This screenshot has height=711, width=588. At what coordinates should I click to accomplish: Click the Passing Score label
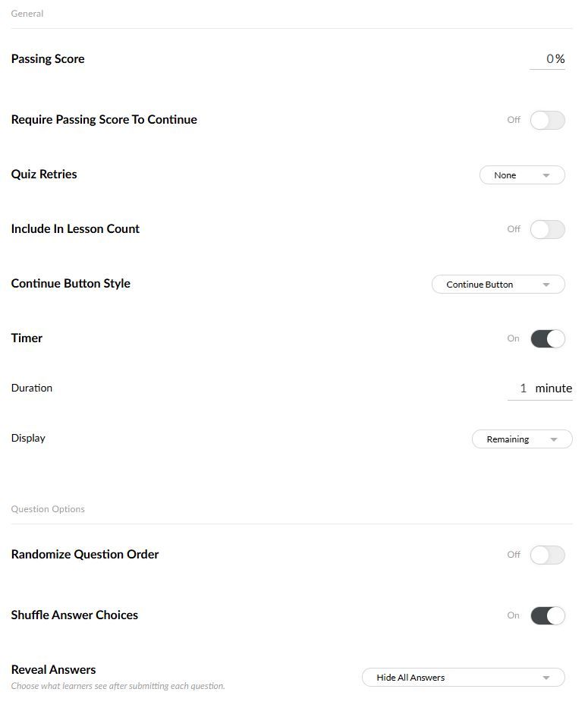click(48, 59)
